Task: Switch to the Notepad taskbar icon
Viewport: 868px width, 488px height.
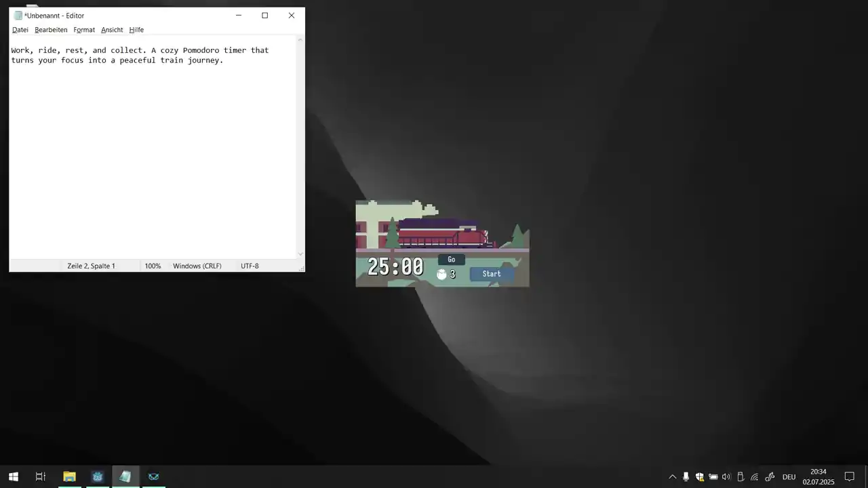Action: 125,476
